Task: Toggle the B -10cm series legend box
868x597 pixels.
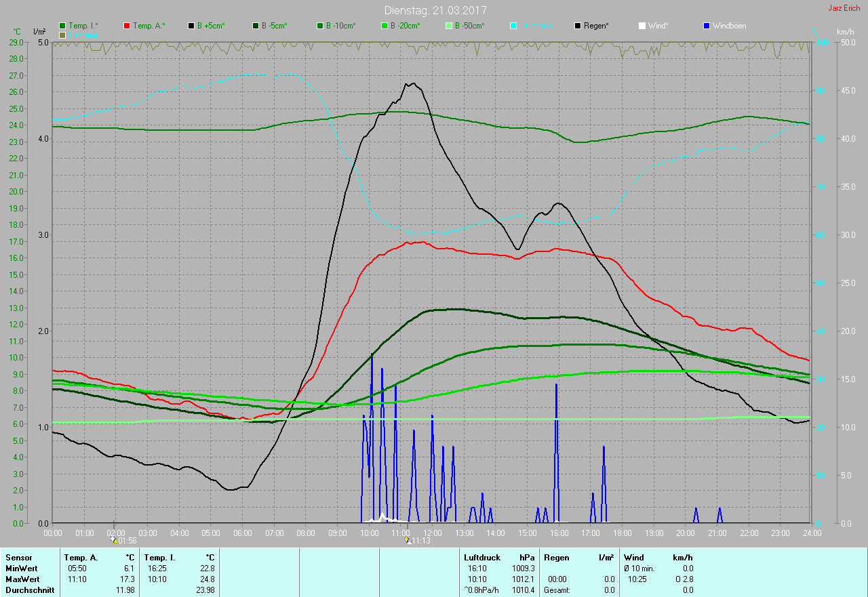Action: point(321,26)
